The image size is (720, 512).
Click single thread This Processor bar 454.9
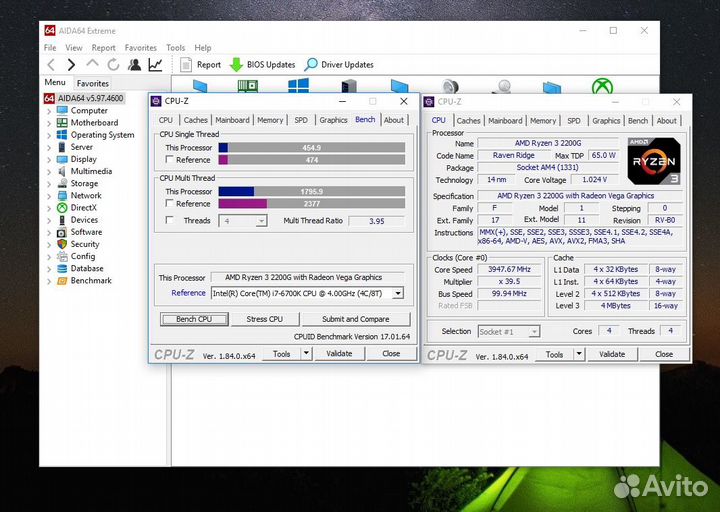(312, 147)
